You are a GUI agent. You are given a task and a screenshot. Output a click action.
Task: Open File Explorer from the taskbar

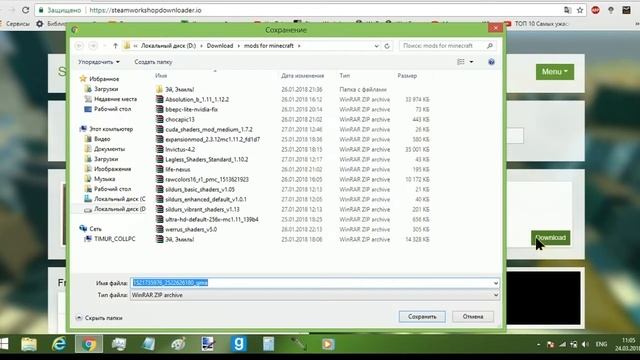[29, 344]
